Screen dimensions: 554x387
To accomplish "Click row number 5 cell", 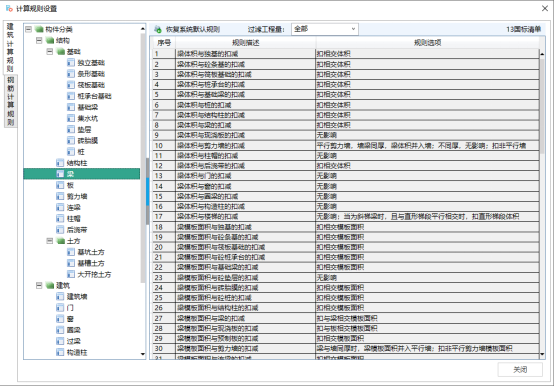I will [164, 95].
